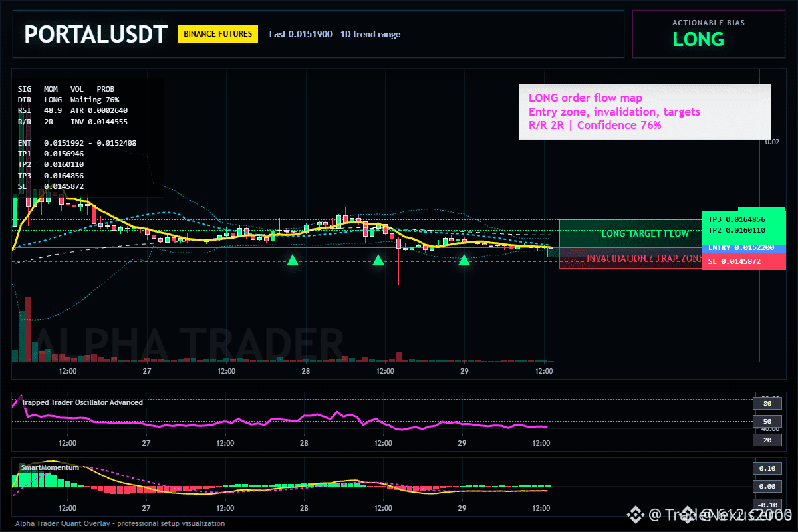Viewport: 798px width, 532px height.
Task: Click the 27 date label on main chart
Action: (146, 371)
